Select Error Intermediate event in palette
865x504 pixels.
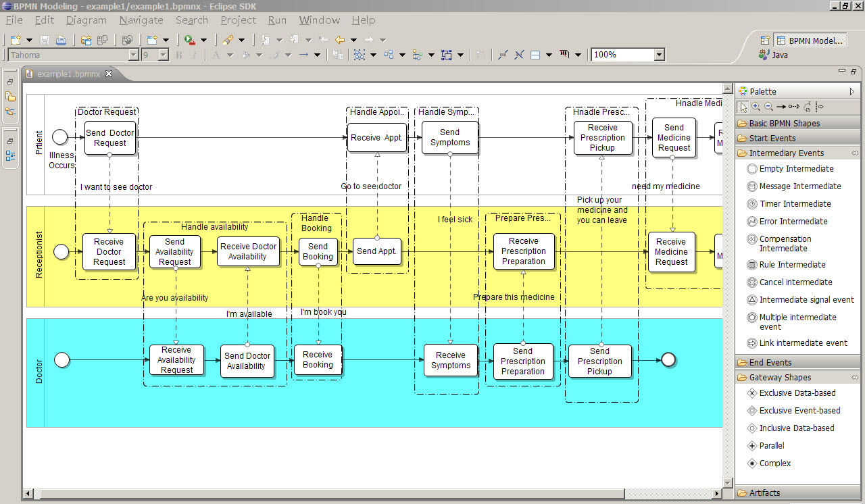[787, 222]
